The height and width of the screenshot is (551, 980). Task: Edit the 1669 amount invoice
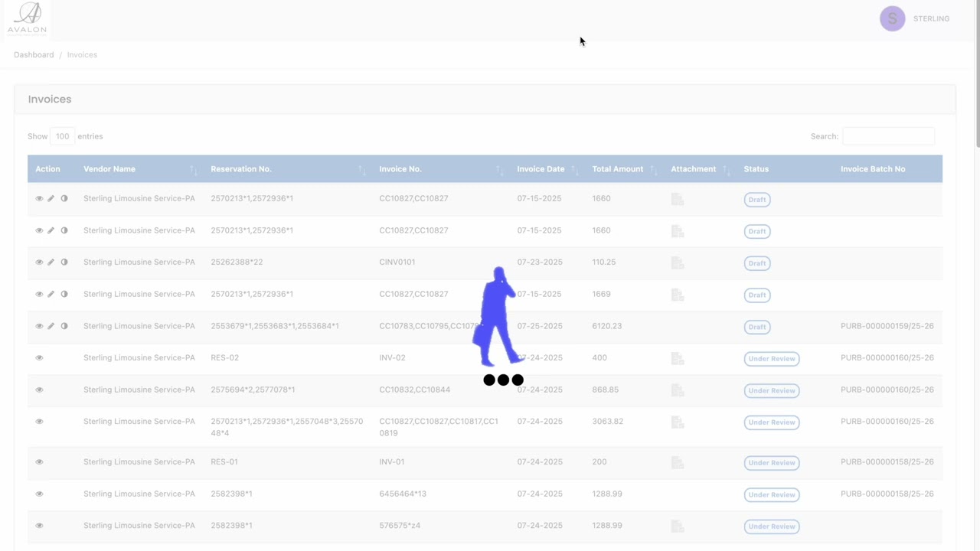point(51,294)
